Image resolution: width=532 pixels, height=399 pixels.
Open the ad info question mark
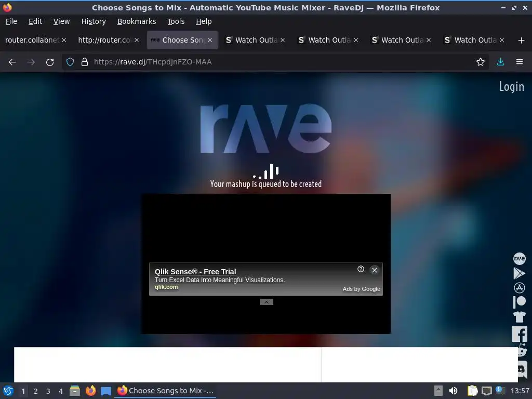[361, 269]
